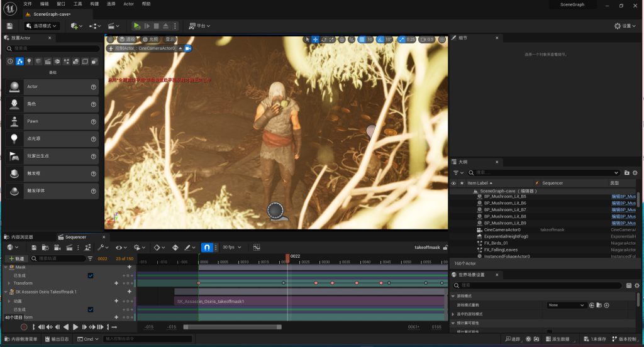Uncheck the spawned checkbox under Mask track

(91, 275)
